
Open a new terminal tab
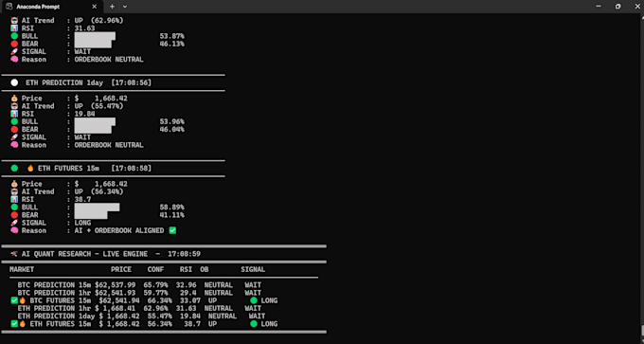click(112, 7)
